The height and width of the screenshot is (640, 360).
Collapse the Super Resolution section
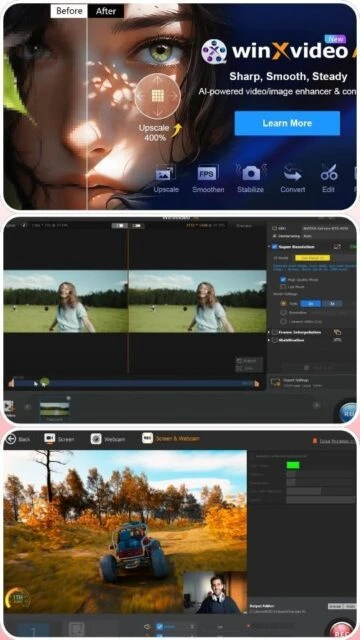[269, 247]
